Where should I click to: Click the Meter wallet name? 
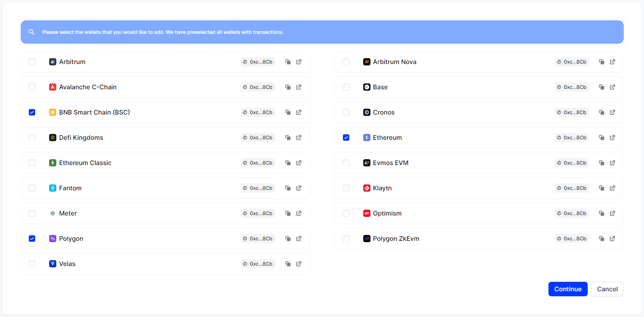click(x=68, y=213)
